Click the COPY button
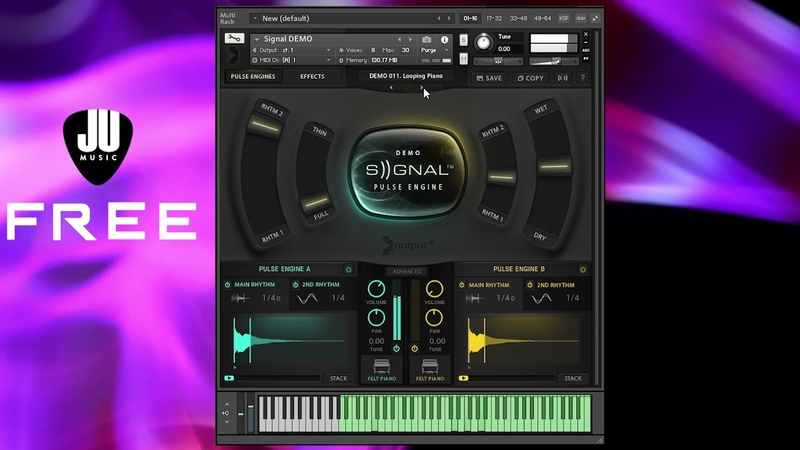800x450 pixels. [x=531, y=78]
